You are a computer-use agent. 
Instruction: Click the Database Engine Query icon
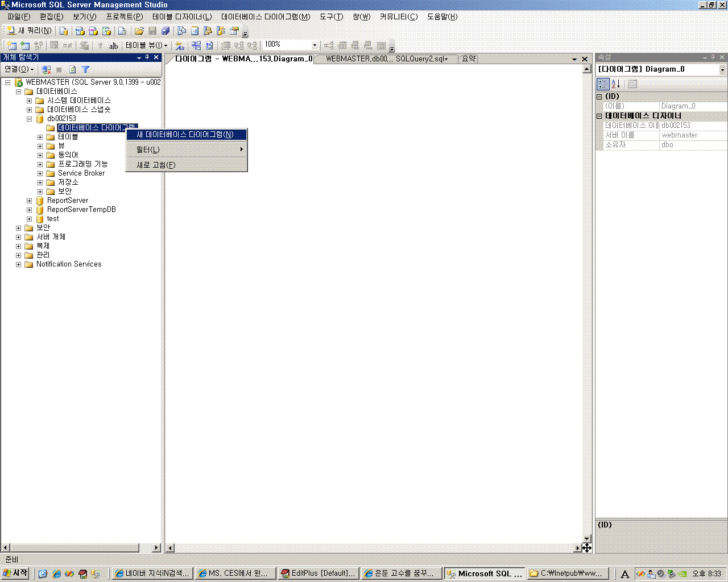click(x=64, y=31)
